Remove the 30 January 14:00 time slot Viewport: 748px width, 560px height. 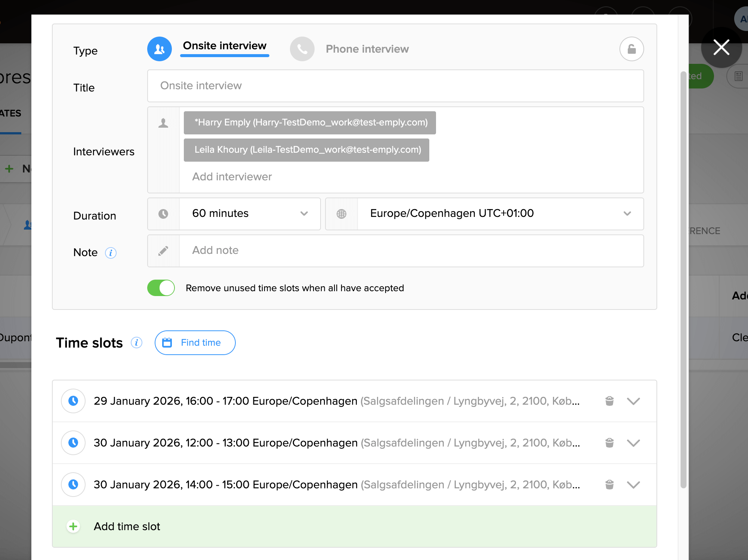(x=609, y=485)
